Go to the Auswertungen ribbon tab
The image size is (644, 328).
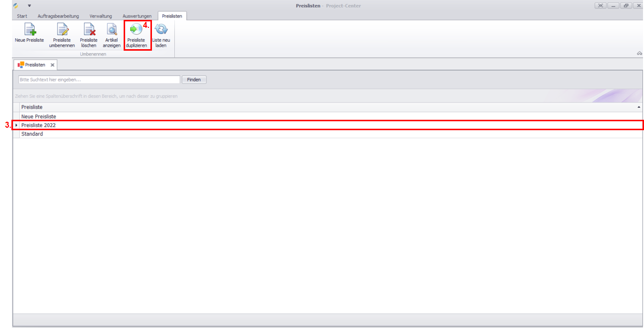tap(137, 16)
